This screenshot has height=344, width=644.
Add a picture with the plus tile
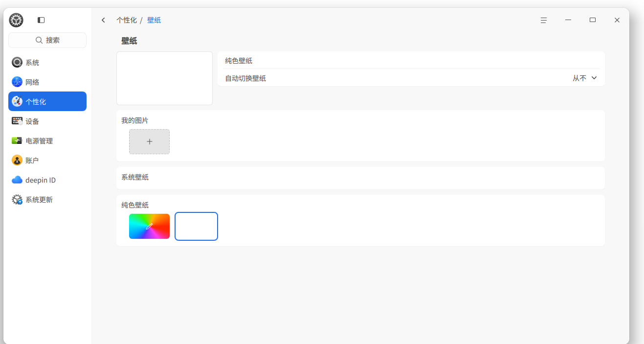click(150, 141)
